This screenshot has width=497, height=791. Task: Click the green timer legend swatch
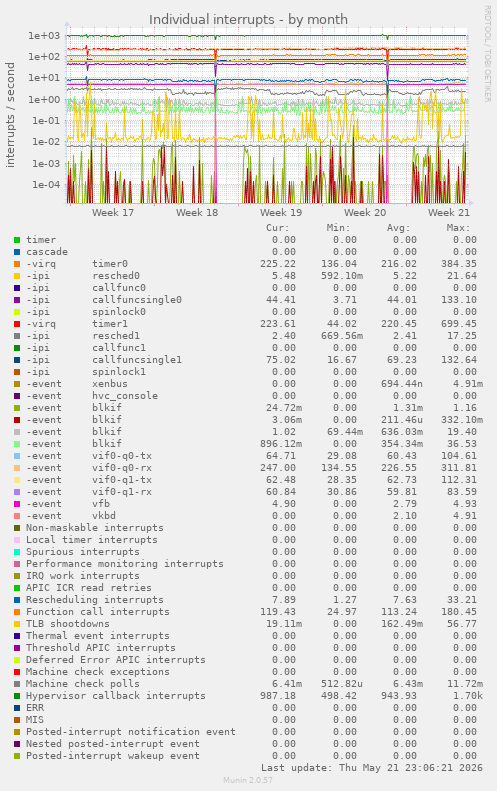(x=17, y=240)
